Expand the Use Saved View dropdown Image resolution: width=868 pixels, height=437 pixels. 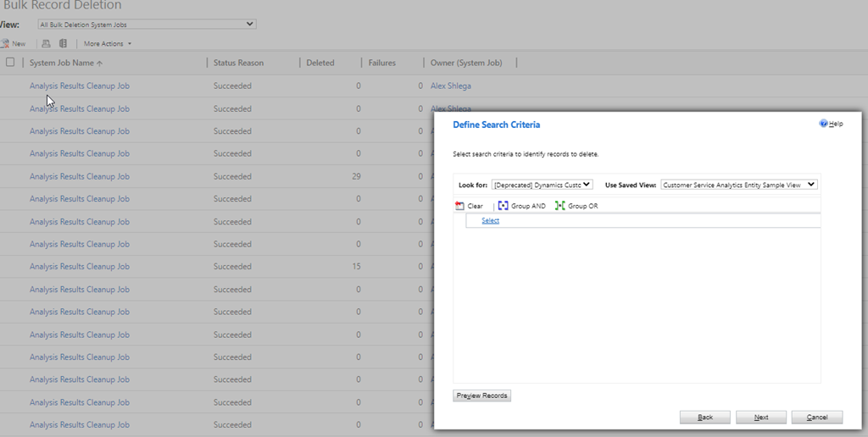(738, 185)
